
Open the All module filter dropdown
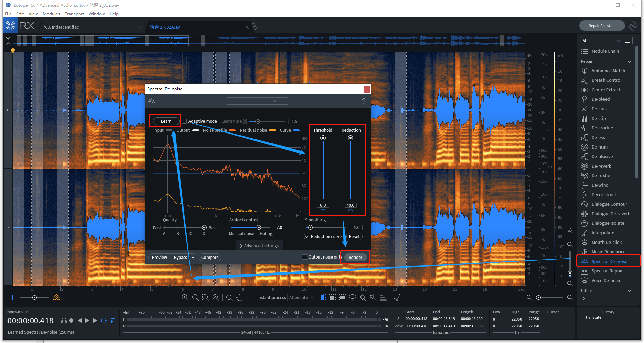pos(601,41)
